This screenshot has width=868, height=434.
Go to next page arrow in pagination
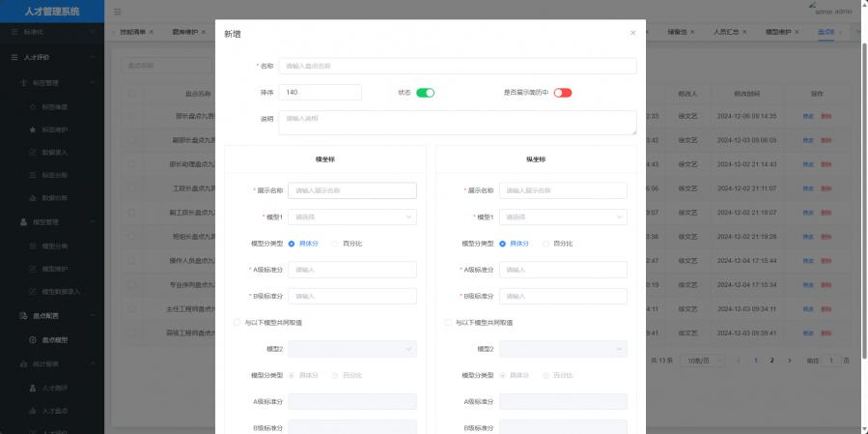pos(790,361)
